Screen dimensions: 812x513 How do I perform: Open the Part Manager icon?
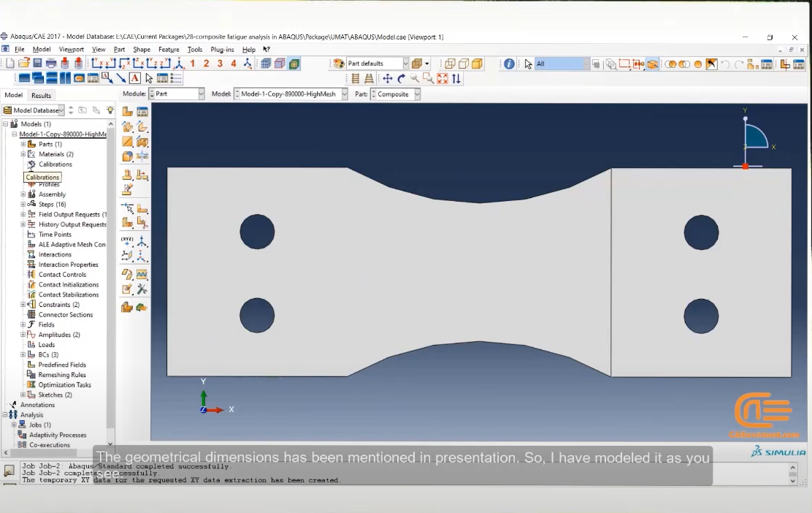[142, 111]
